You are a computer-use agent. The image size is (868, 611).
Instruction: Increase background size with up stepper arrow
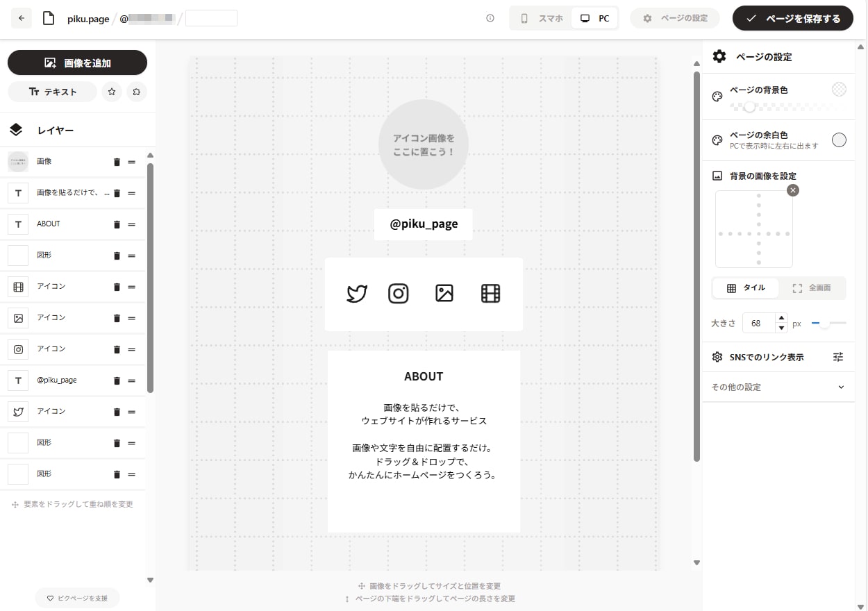[781, 319]
